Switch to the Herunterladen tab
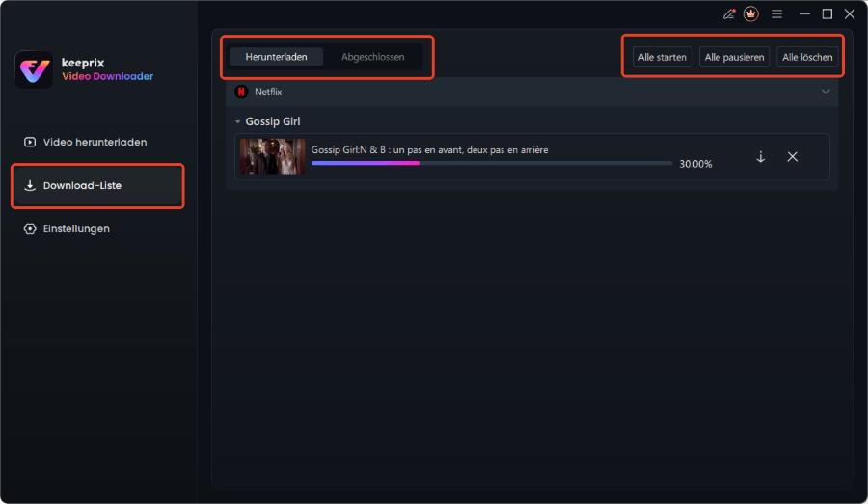 tap(276, 57)
